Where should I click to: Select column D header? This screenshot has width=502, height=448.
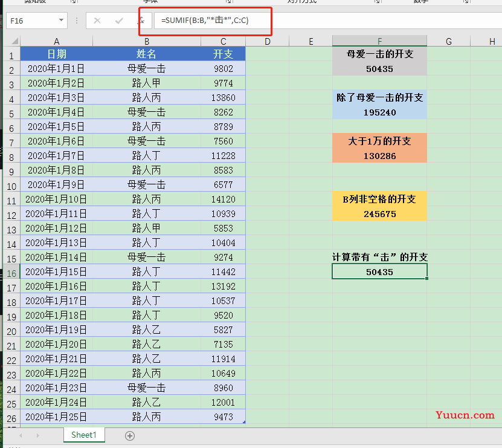tap(268, 41)
